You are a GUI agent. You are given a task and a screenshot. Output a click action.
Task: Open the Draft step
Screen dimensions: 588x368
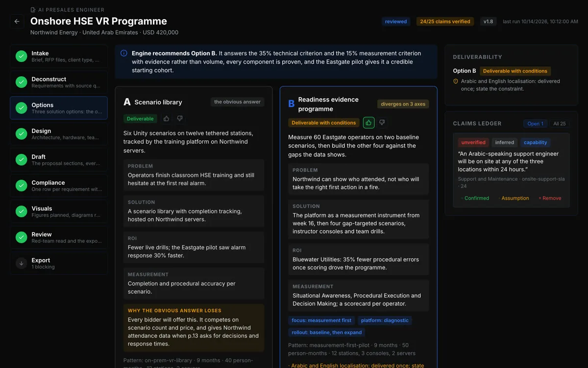coord(59,160)
